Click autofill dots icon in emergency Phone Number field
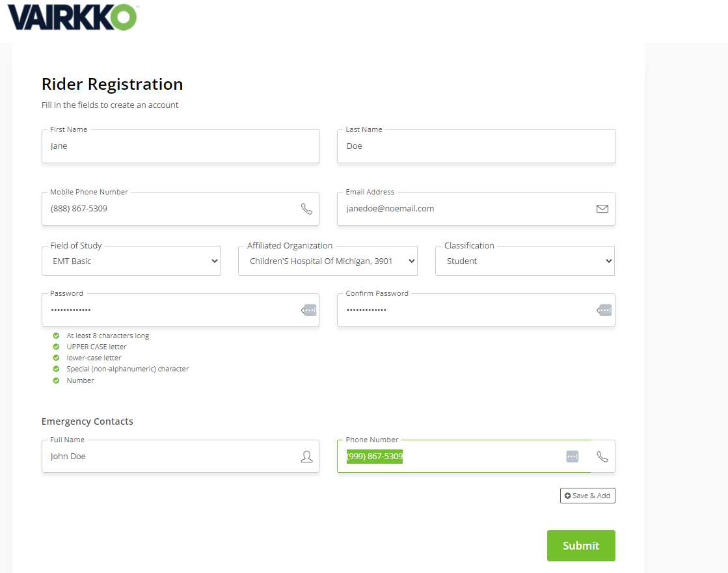Viewport: 728px width, 573px height. [x=573, y=457]
